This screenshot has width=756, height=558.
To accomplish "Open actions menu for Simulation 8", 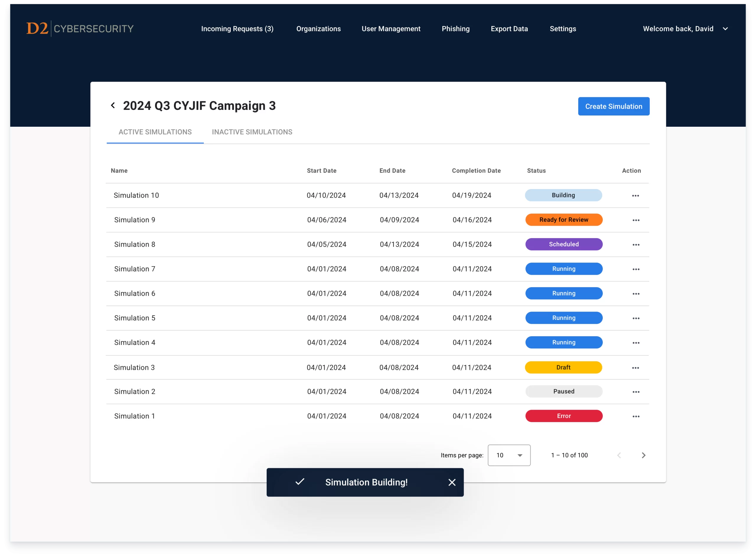I will 636,245.
